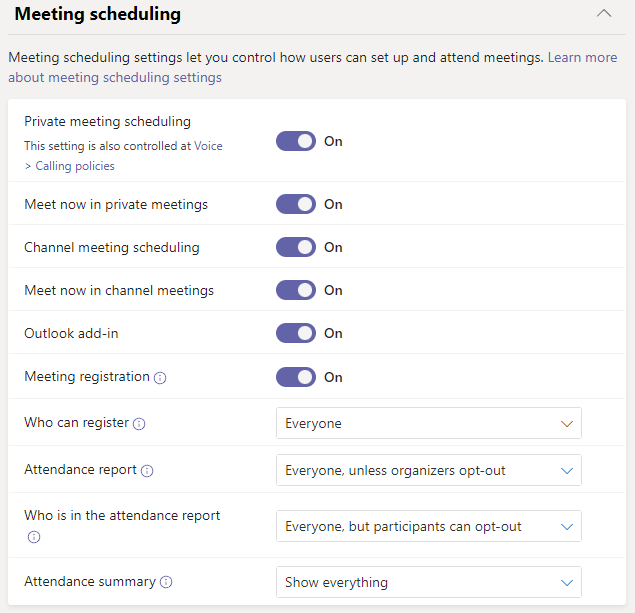Open the Who can register dropdown
Viewport: 635px width, 613px height.
(428, 424)
